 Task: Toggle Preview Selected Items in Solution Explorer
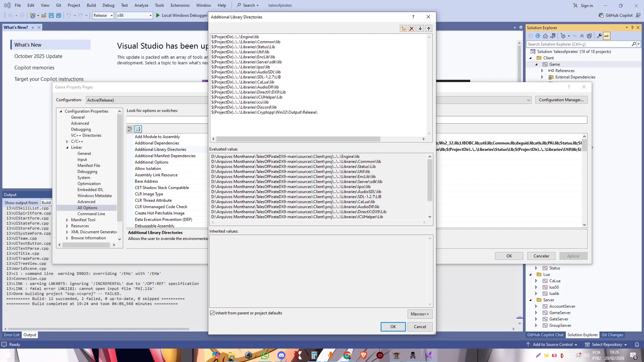(x=606, y=36)
